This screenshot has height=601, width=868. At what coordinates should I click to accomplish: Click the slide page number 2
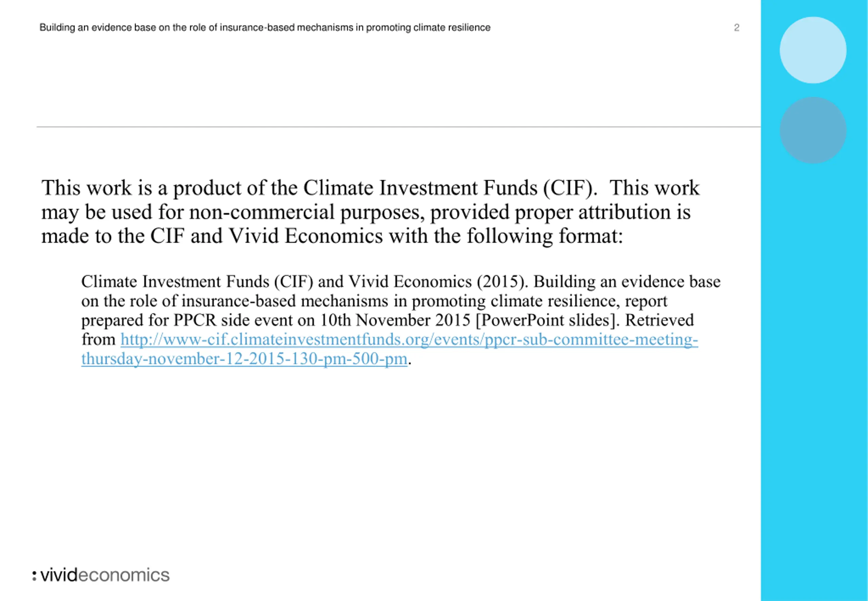pyautogui.click(x=737, y=27)
